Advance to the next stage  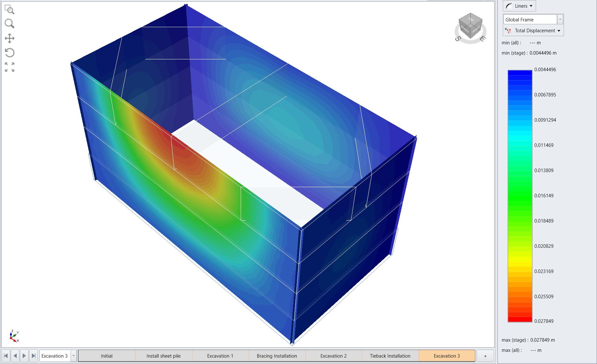pos(24,356)
